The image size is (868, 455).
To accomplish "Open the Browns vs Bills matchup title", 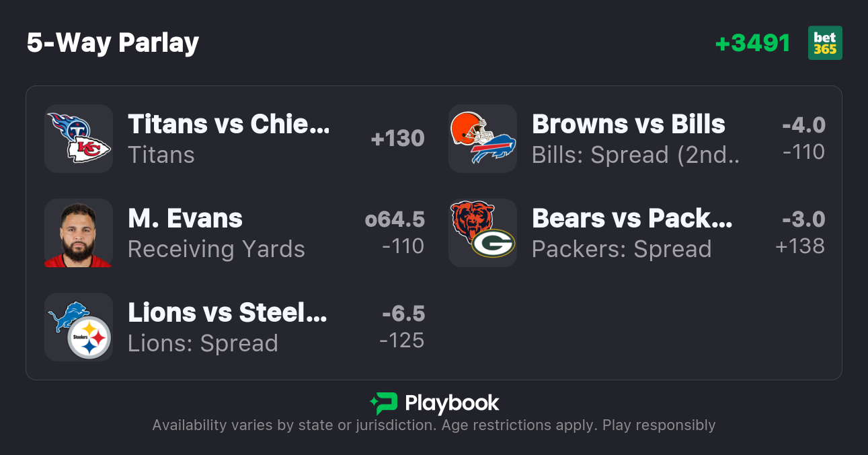I will [628, 124].
